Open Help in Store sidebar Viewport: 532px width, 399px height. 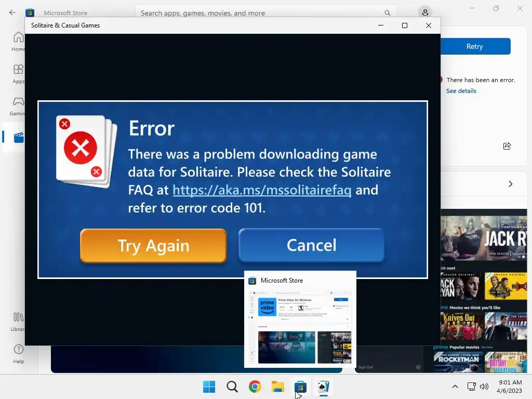tap(18, 354)
